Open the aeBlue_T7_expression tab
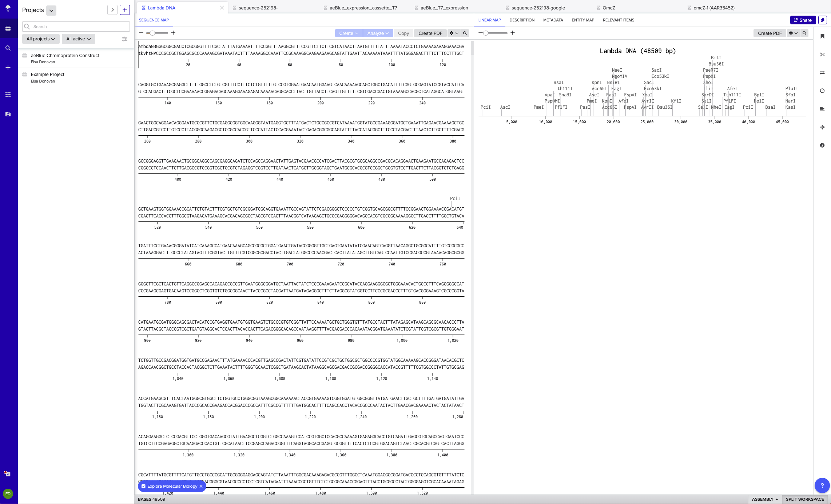This screenshot has width=831, height=504. pyautogui.click(x=444, y=8)
